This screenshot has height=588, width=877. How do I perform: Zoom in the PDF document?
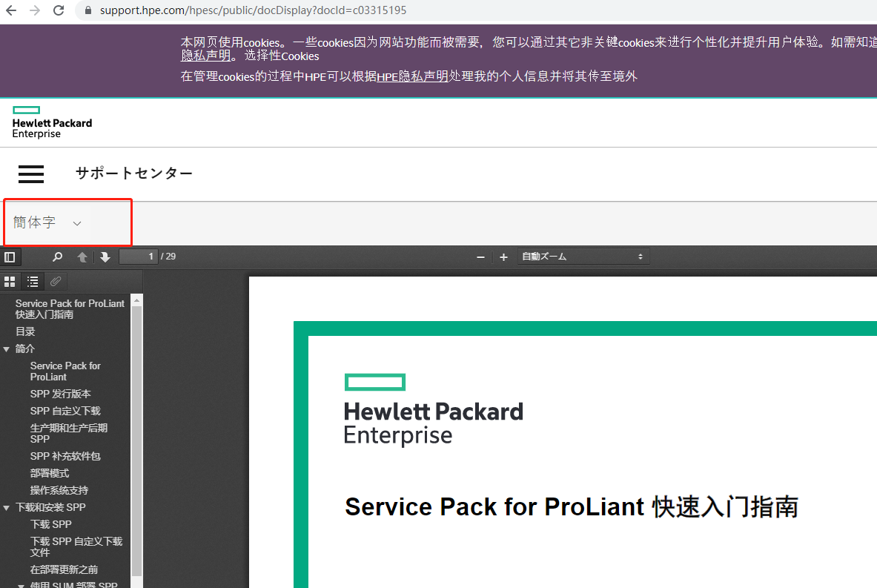pos(503,257)
